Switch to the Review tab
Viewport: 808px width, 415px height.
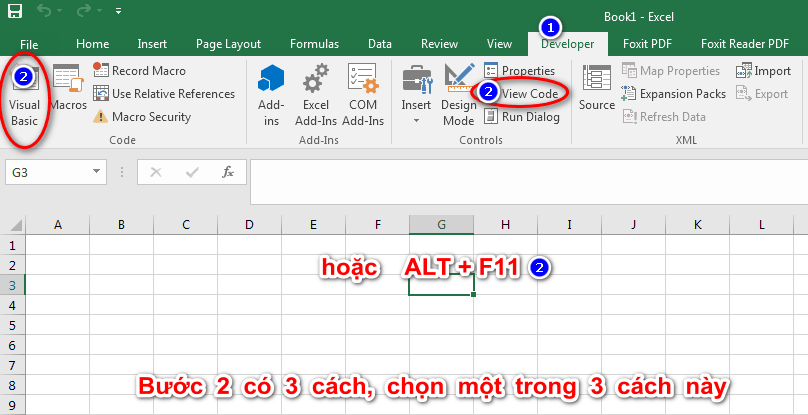click(439, 44)
